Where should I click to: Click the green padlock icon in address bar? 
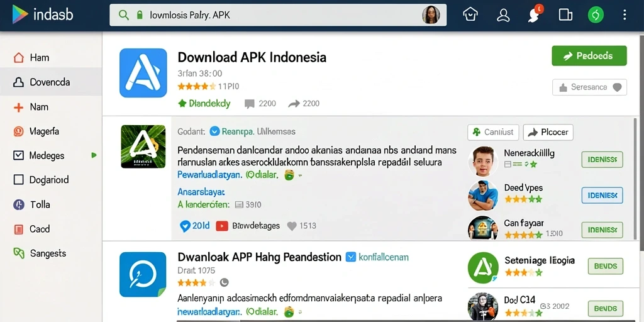[x=140, y=15]
